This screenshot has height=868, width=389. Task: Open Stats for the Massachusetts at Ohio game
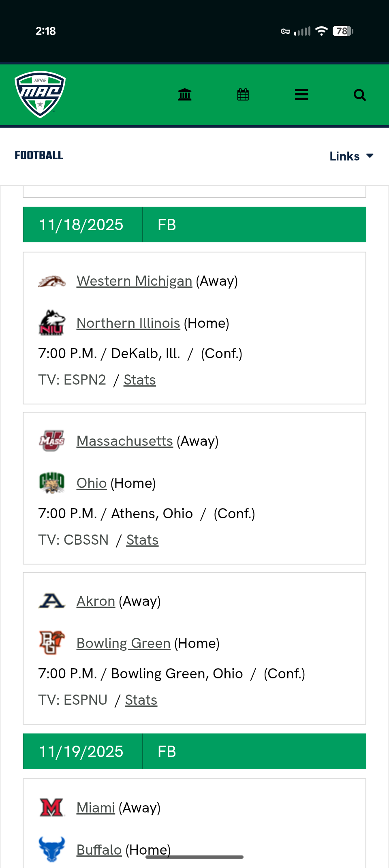coord(142,540)
